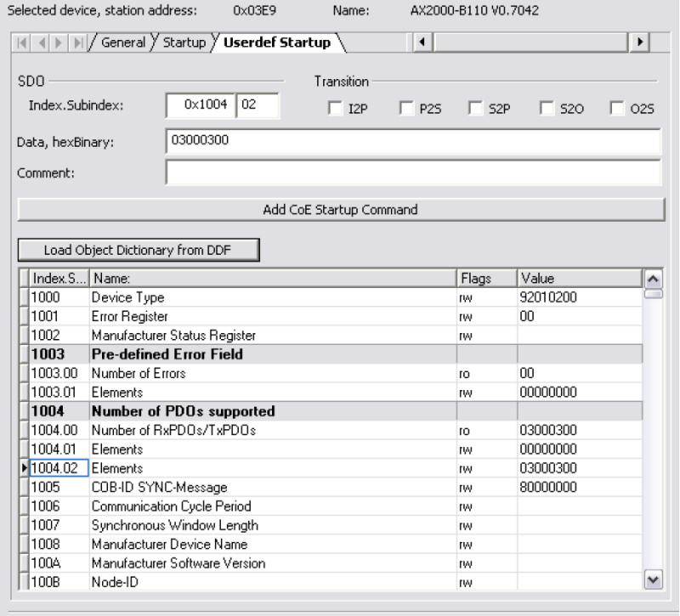Select the Manufacturer Status Register row
This screenshot has height=616, width=680.
[331, 336]
